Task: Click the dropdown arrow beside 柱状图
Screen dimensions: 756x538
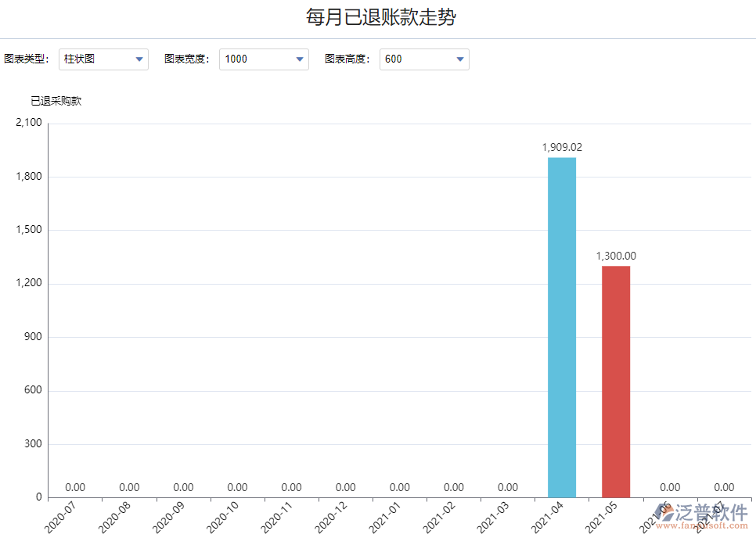Action: click(139, 59)
